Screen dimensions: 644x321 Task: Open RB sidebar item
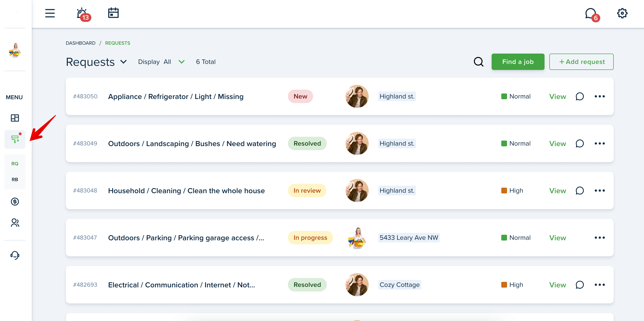(15, 179)
